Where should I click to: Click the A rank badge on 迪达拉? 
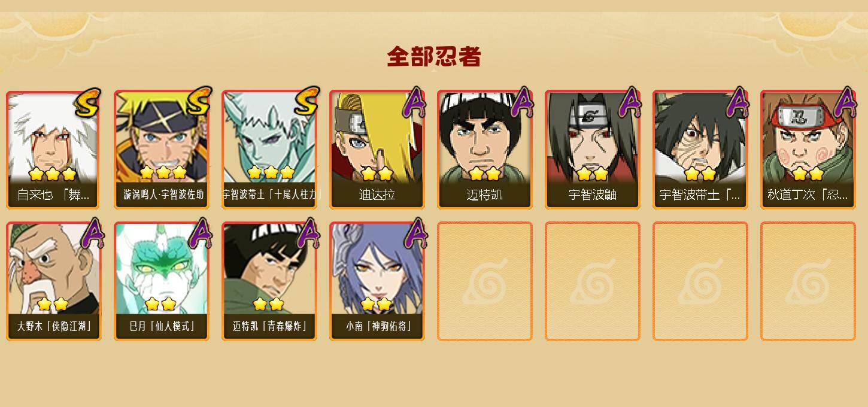tap(414, 102)
